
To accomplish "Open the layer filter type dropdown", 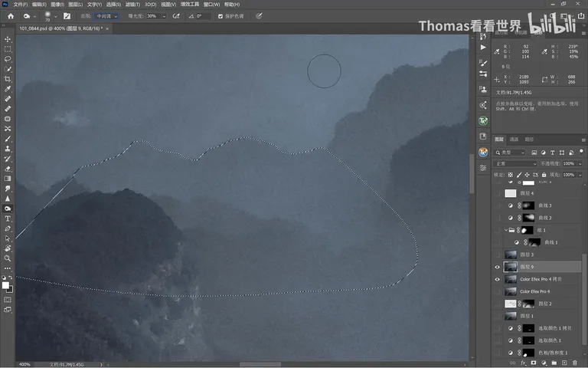I will [x=510, y=153].
